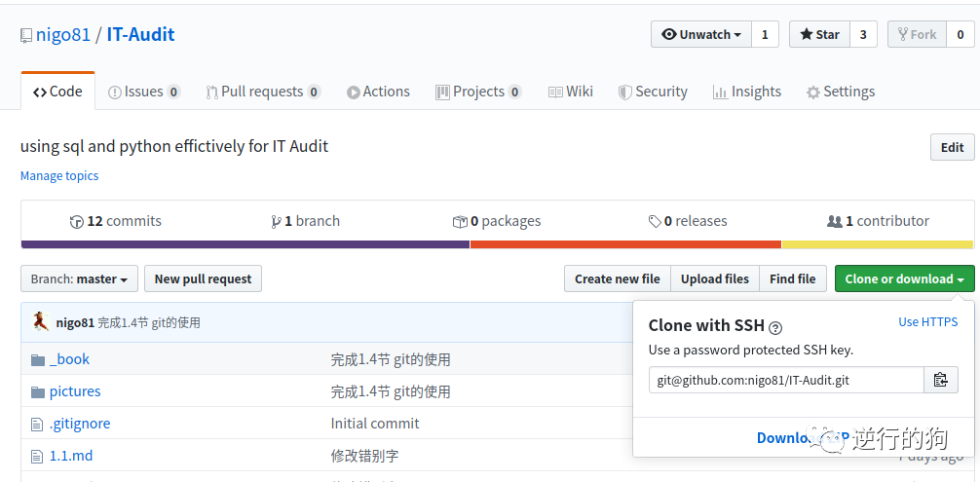Viewport: 980px width, 482px height.
Task: Click the pictures folder icon
Action: [38, 392]
